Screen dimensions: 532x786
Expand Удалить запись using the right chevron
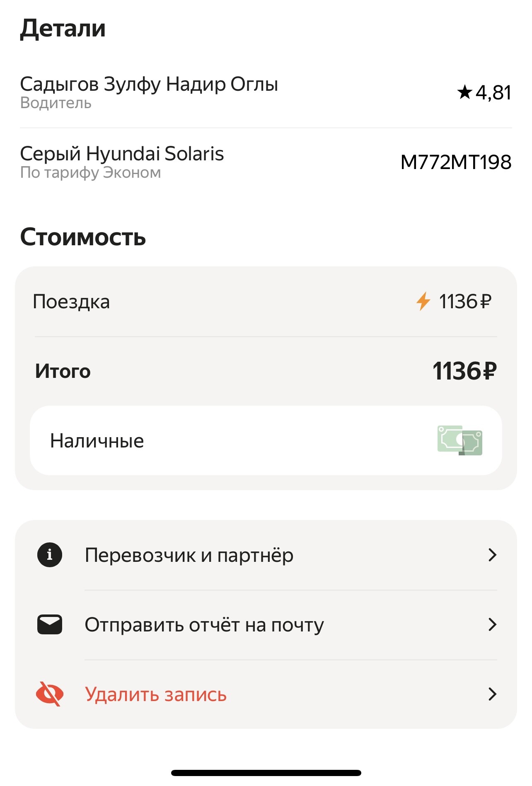tap(492, 694)
